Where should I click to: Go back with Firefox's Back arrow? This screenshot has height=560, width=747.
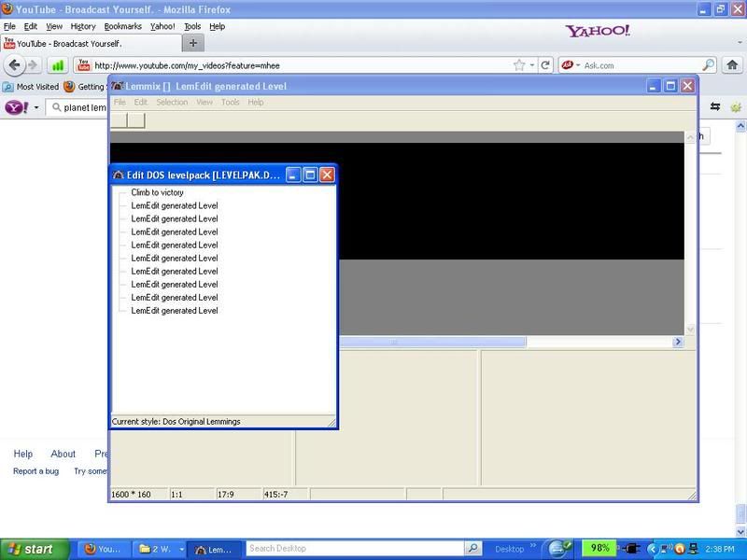pos(14,64)
